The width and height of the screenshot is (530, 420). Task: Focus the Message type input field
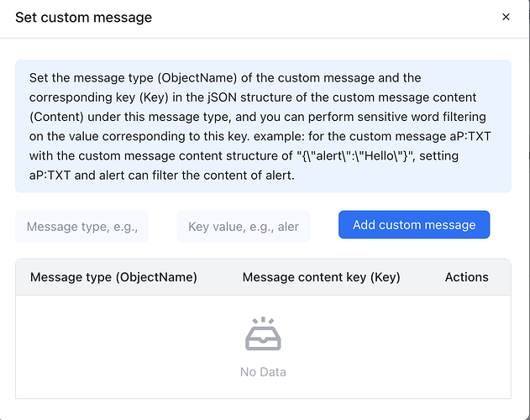point(81,226)
